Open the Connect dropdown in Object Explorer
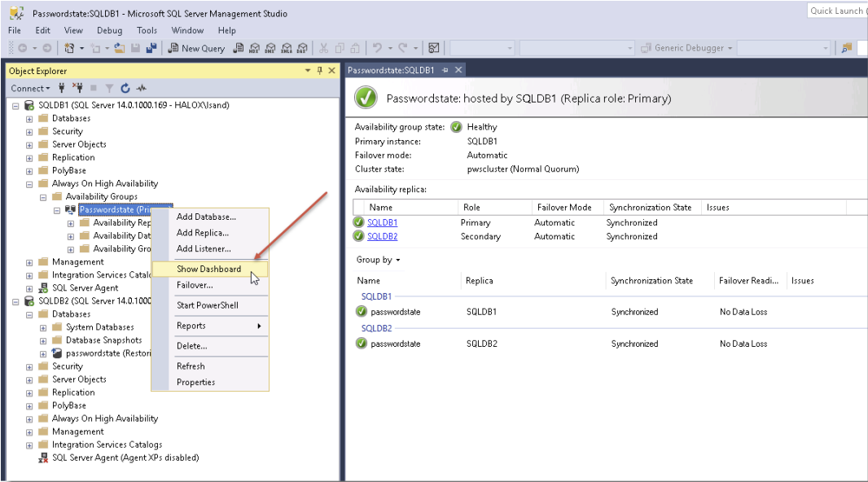This screenshot has width=868, height=482. pos(30,88)
